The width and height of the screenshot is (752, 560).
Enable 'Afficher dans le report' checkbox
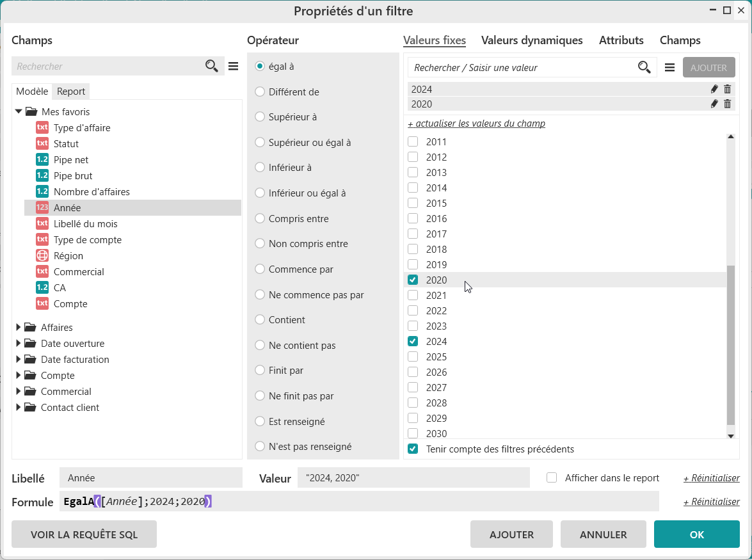point(552,478)
